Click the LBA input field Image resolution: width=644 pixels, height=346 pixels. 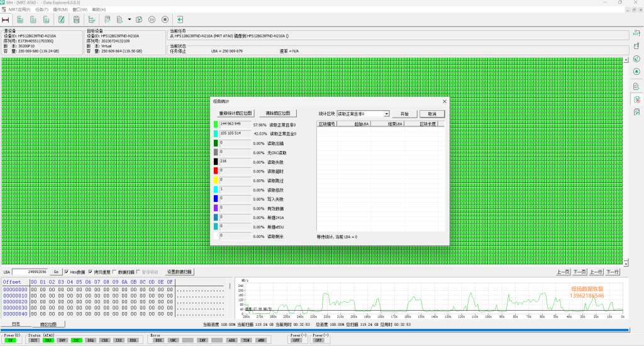(30, 272)
